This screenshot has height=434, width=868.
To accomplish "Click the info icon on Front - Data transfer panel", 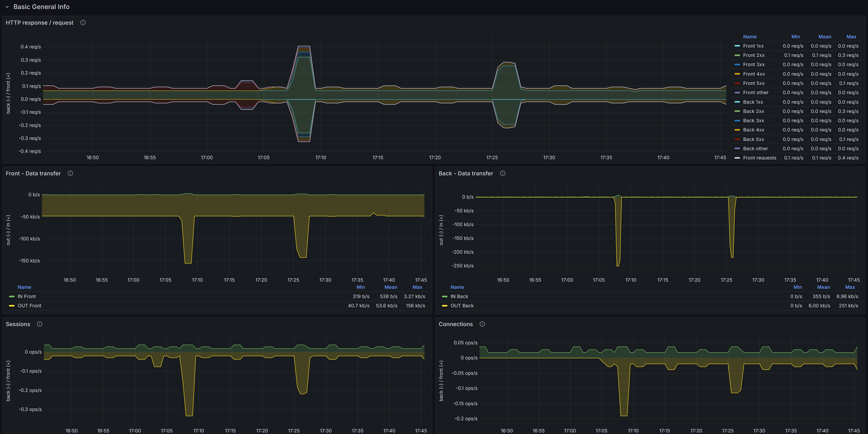I will tap(70, 173).
